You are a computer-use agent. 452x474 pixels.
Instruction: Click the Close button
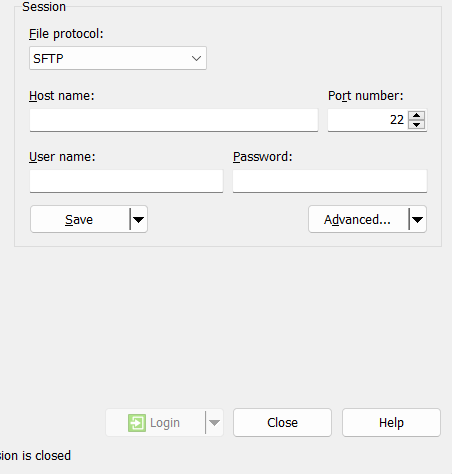tap(282, 423)
